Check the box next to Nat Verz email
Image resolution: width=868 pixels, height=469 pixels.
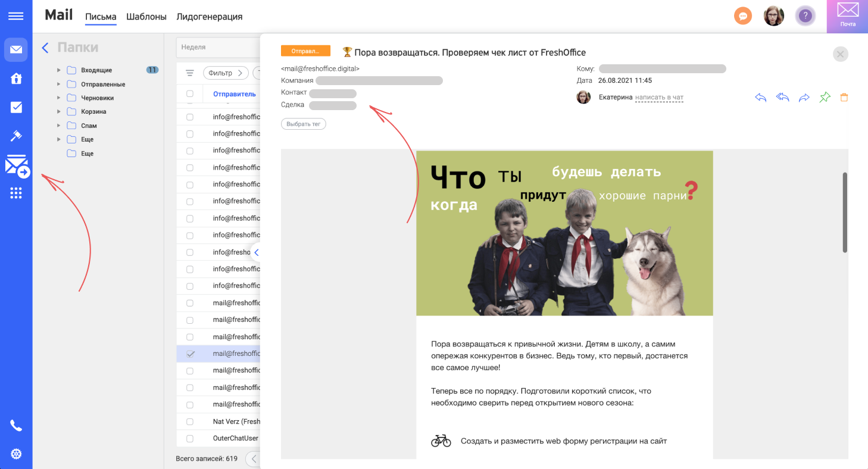189,421
